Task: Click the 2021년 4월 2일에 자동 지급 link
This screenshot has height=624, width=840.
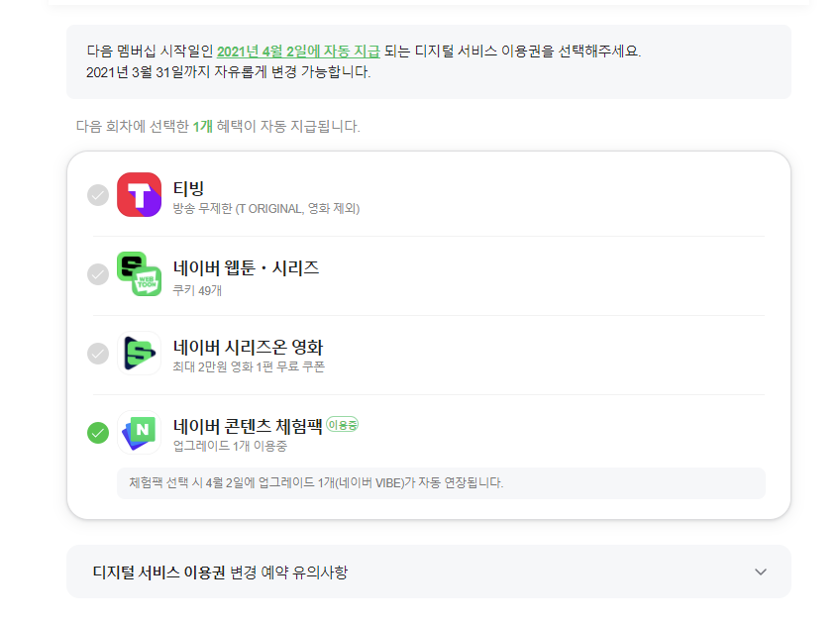Action: point(298,52)
